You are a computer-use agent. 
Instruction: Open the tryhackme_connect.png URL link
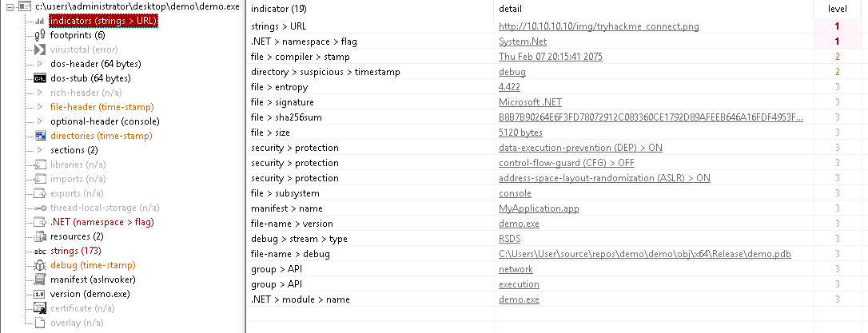(599, 26)
